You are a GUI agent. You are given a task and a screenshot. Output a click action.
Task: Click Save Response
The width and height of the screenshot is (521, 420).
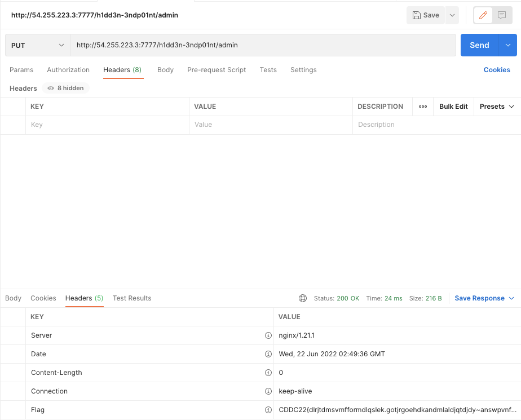(479, 298)
